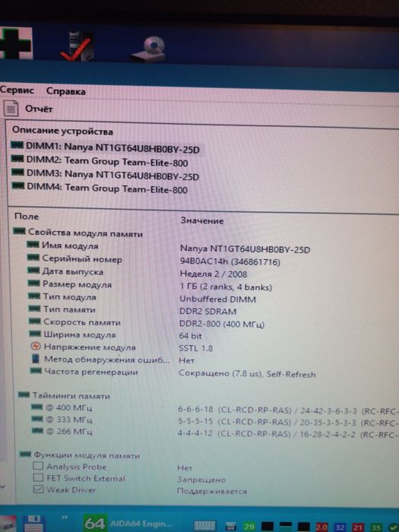This screenshot has height=532, width=399.
Task: Click blue icon beside Метод обнаружения ошиб...
Action: click(35, 359)
